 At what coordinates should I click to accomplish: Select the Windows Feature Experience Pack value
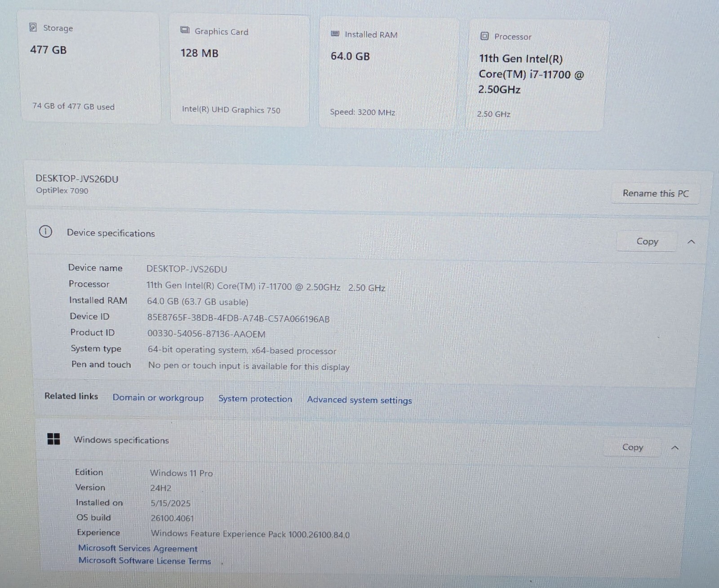point(250,534)
